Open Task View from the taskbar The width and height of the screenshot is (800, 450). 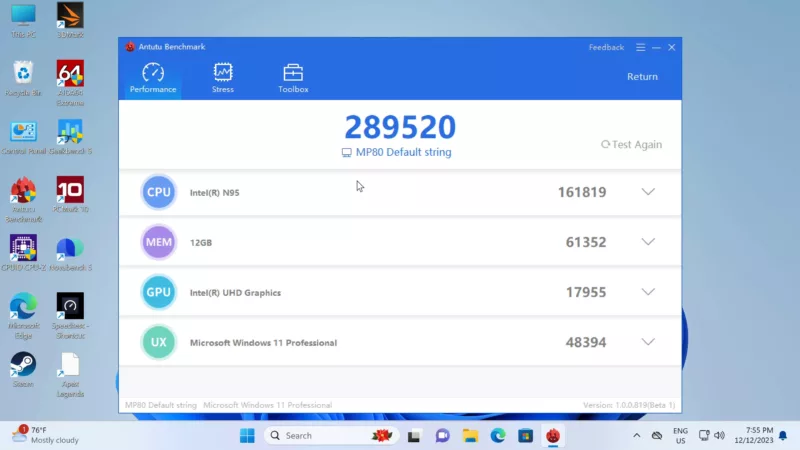[x=414, y=436]
